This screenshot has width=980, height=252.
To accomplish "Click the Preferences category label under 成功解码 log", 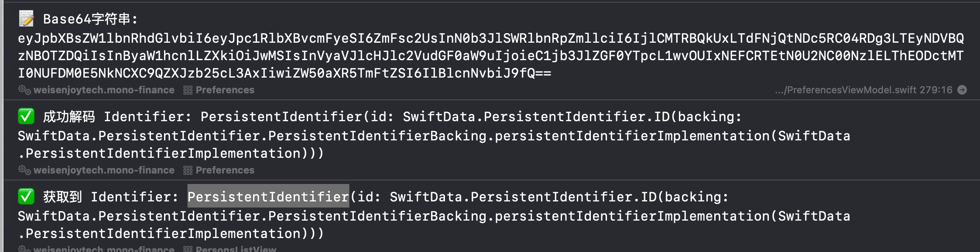I will [x=225, y=170].
